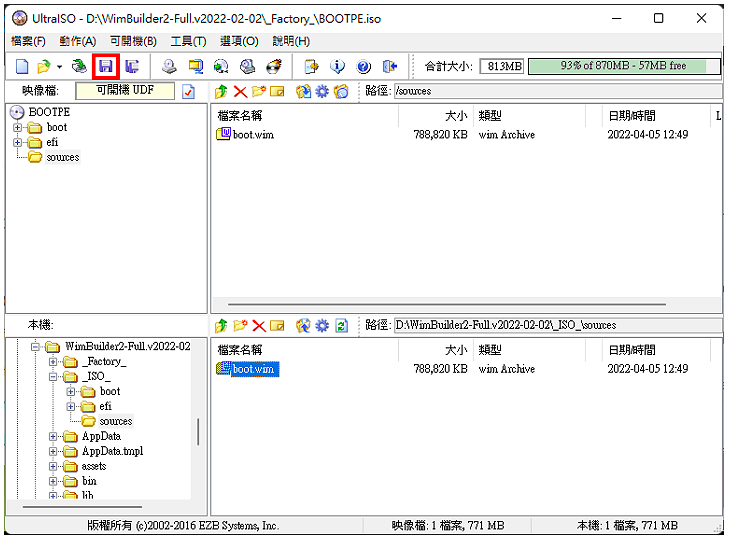Image resolution: width=733 pixels, height=539 pixels.
Task: Delete selected file in local pane
Action: 259,325
